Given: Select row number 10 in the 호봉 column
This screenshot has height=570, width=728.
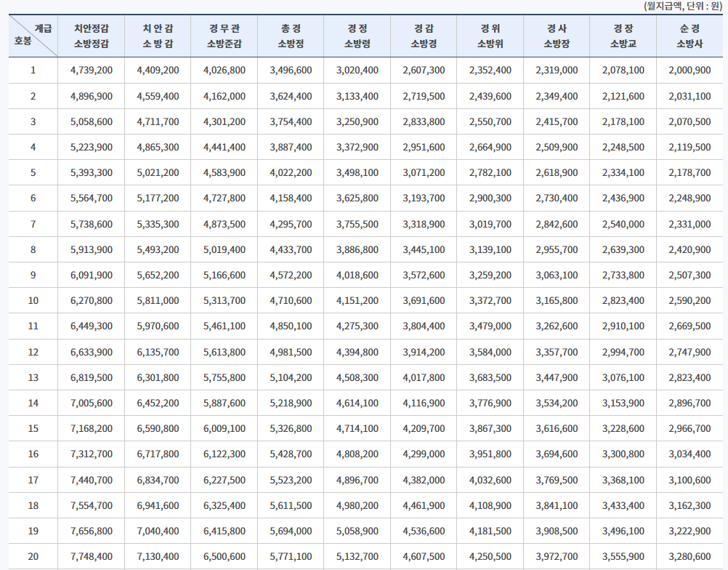Looking at the screenshot, I should coord(29,300).
